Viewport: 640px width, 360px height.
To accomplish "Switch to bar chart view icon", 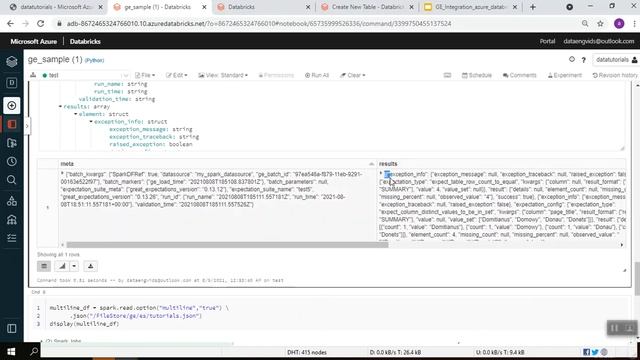I will point(62,266).
